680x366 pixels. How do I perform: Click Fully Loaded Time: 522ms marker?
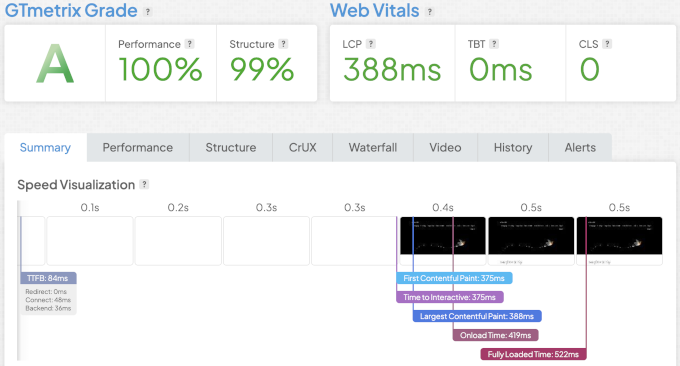tap(533, 354)
